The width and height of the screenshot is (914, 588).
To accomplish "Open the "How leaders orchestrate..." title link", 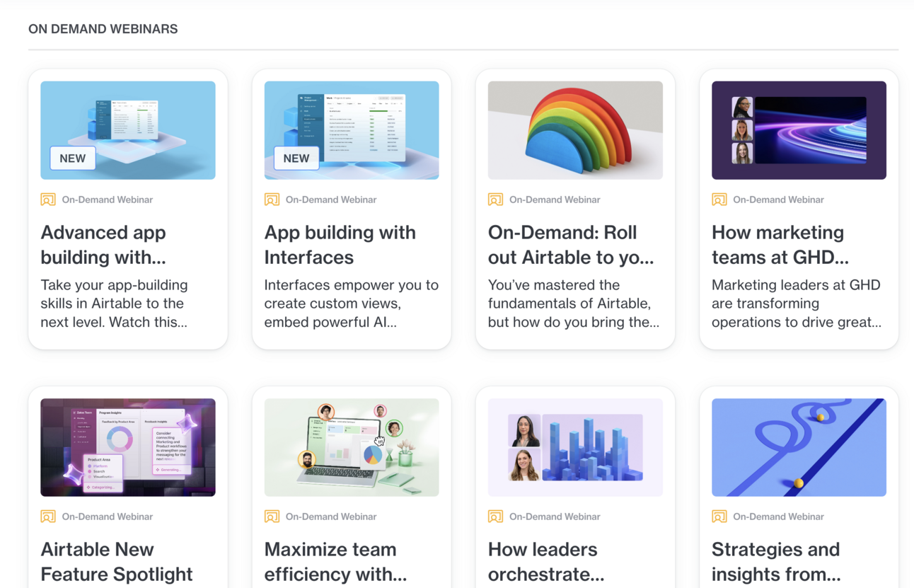I will (x=546, y=562).
